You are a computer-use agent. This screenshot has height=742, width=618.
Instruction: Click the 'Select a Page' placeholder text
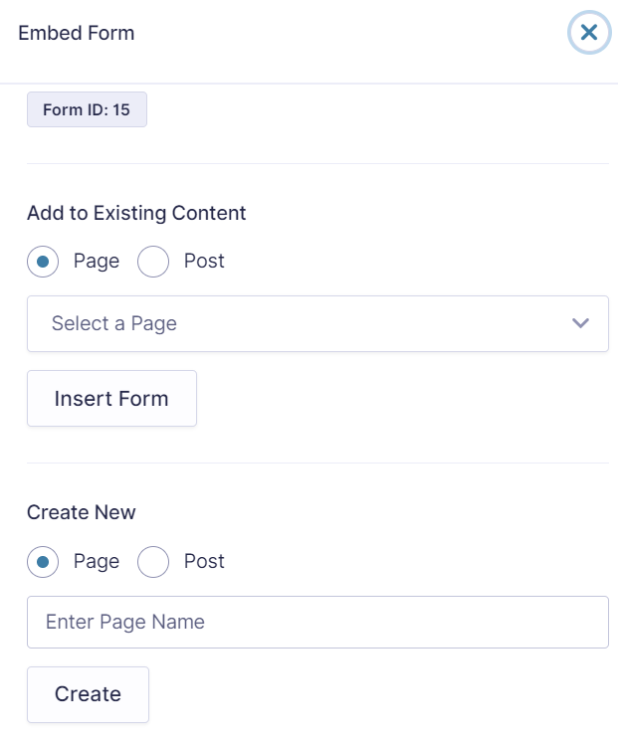tap(114, 324)
